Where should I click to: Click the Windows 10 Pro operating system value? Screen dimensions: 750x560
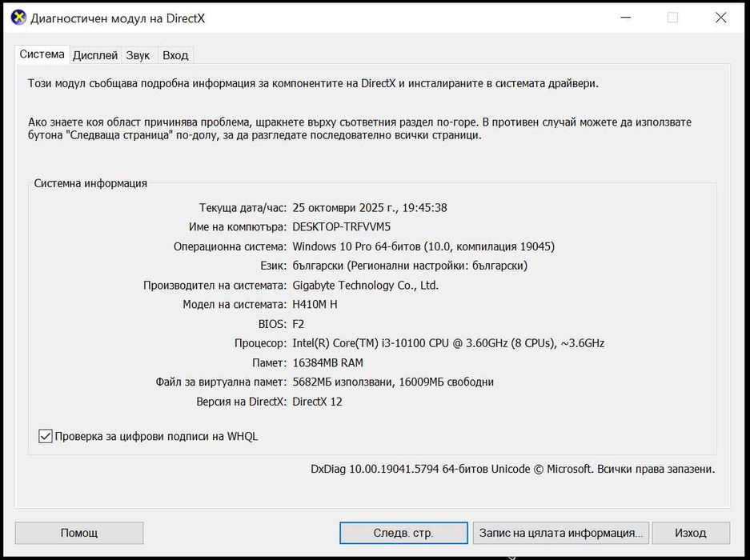[423, 246]
